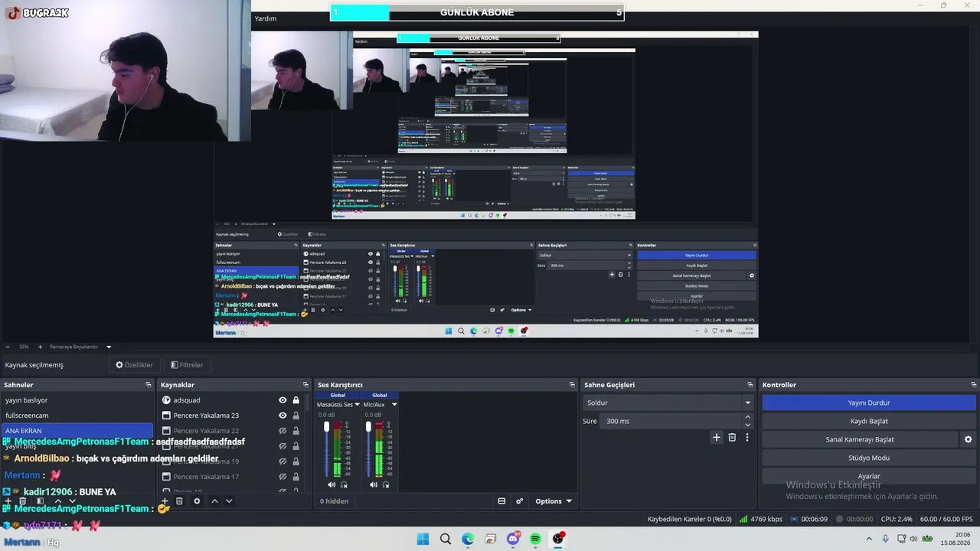Viewport: 980px width, 551px height.
Task: Float the Ses Karıştırıcı dock panel
Action: [572, 385]
